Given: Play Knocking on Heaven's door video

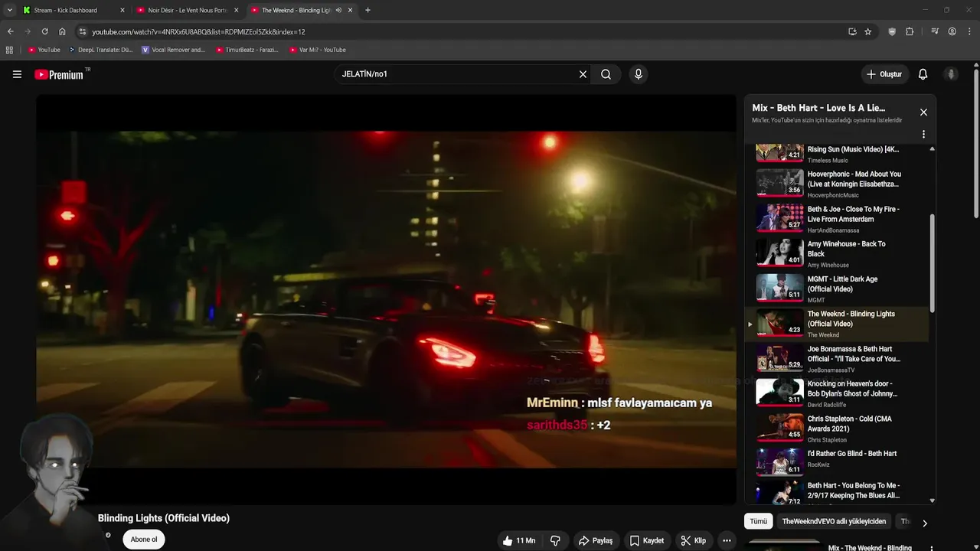Looking at the screenshot, I should (x=838, y=393).
